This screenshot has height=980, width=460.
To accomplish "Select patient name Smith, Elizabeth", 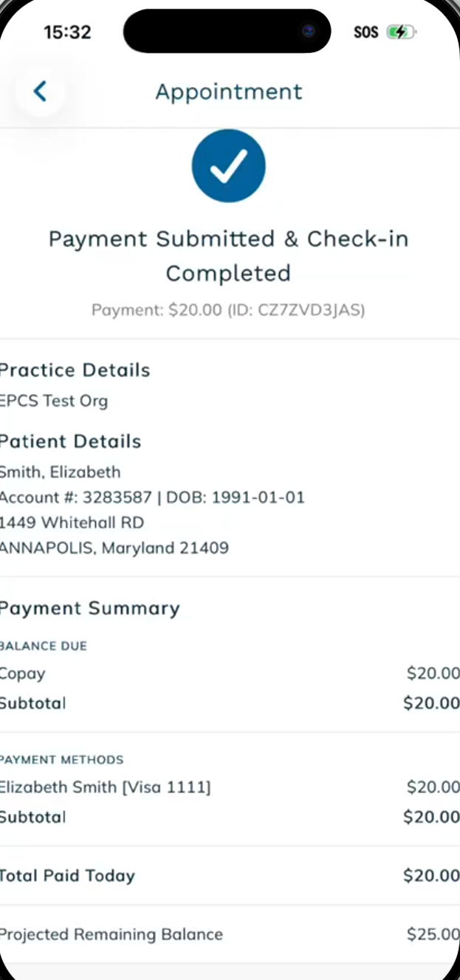I will pyautogui.click(x=60, y=472).
